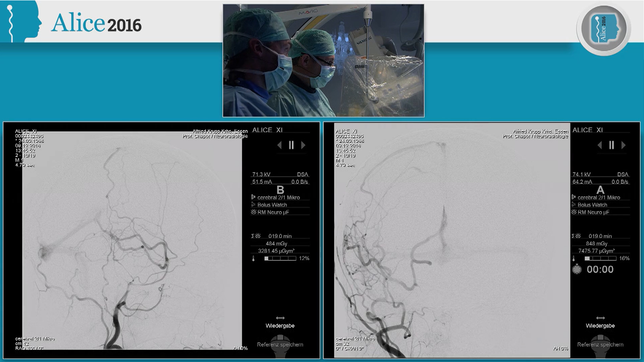This screenshot has height=362, width=644.
Task: Click the 16% tube heat bar
Action: tap(600, 259)
